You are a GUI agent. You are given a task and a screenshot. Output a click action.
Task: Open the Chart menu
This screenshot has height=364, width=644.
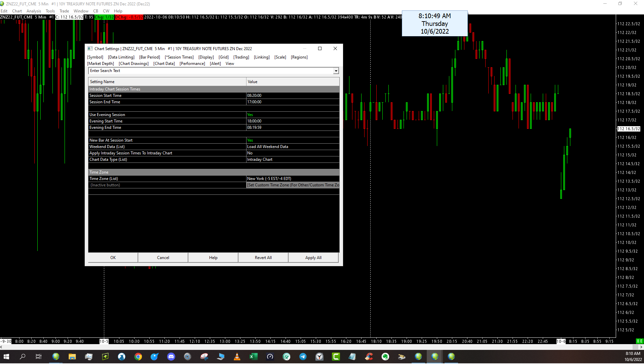tap(17, 11)
